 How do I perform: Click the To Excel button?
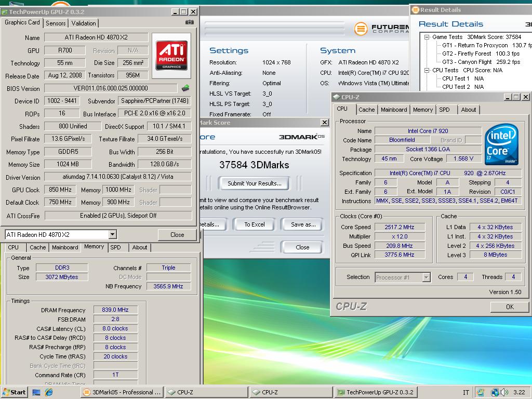(x=254, y=224)
